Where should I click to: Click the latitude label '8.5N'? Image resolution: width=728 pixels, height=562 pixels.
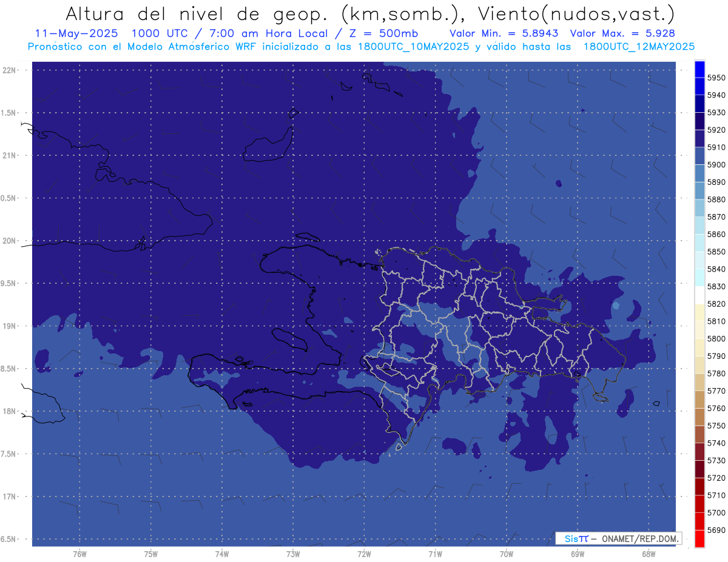coord(9,369)
